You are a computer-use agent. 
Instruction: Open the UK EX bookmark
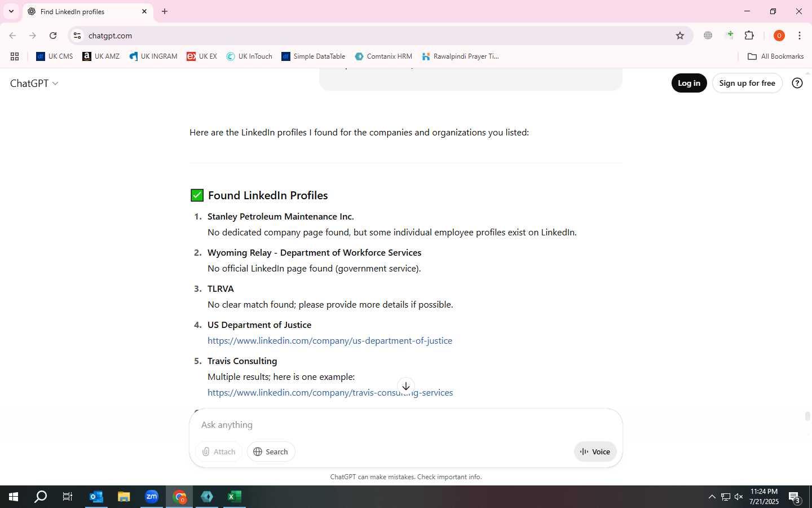pyautogui.click(x=202, y=56)
